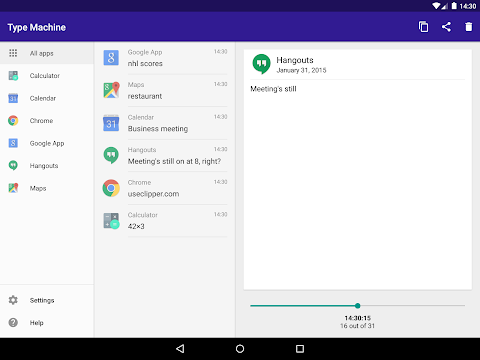Tap the Android home circle button
This screenshot has height=360, width=480.
[240, 349]
